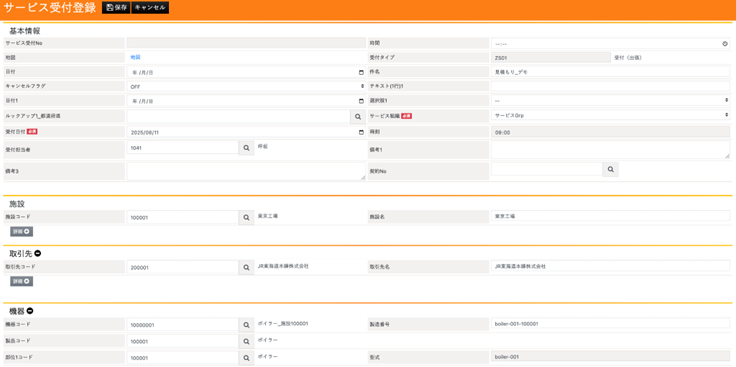
Task: Click into the 件名 text field
Action: (x=610, y=72)
